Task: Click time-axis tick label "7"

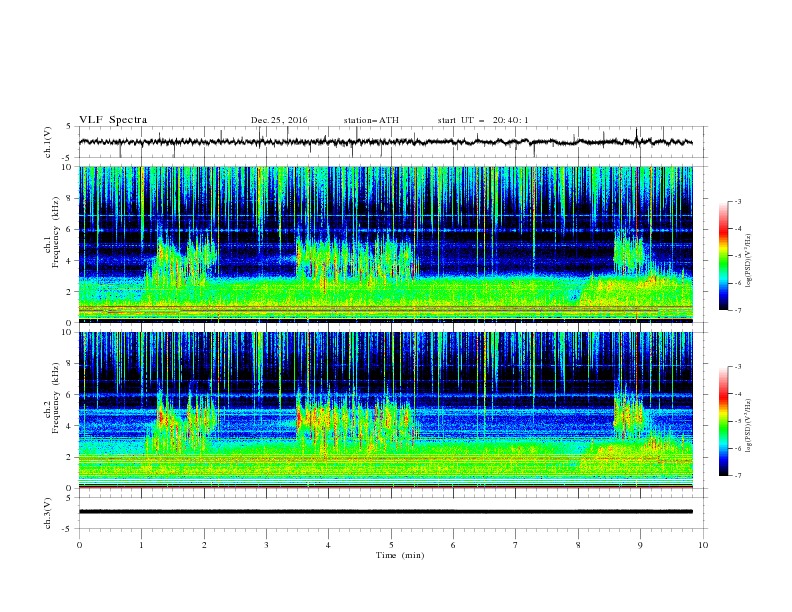Action: pos(516,545)
